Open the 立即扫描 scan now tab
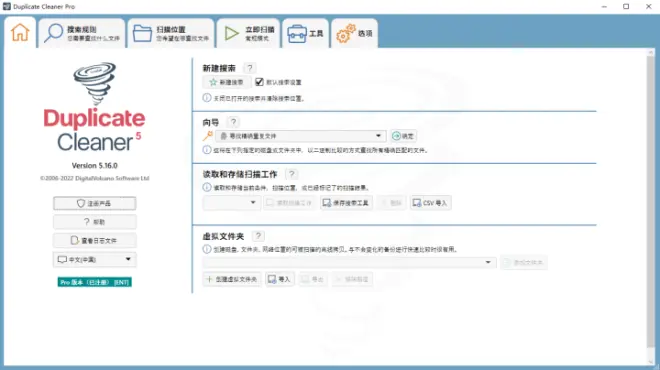Image resolution: width=660 pixels, height=370 pixels. coord(248,33)
